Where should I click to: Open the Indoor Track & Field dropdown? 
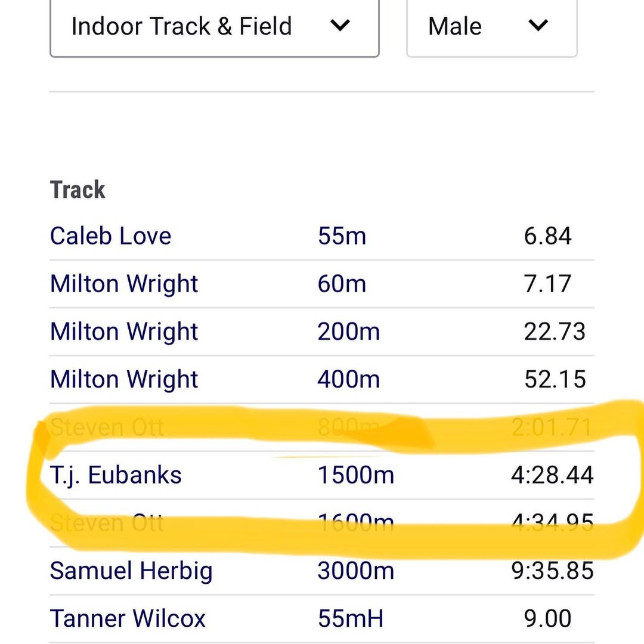point(213,27)
